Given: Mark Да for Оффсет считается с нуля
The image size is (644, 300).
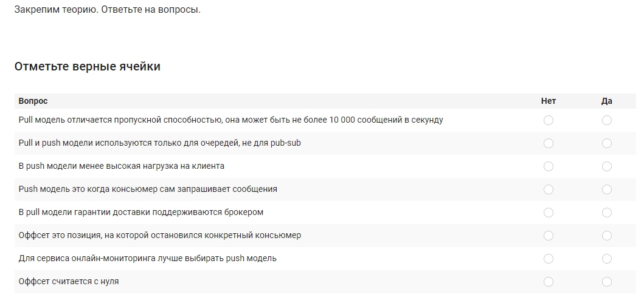Looking at the screenshot, I should [x=607, y=282].
